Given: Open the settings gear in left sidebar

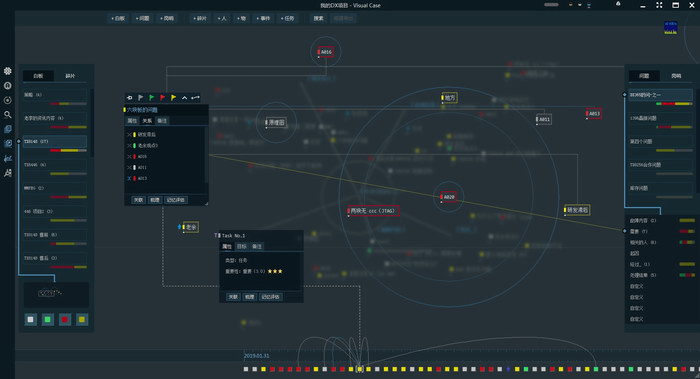Looking at the screenshot, I should (x=8, y=71).
